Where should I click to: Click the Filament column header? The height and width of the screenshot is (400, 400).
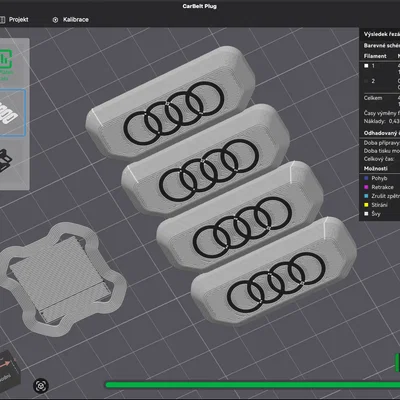tap(375, 56)
